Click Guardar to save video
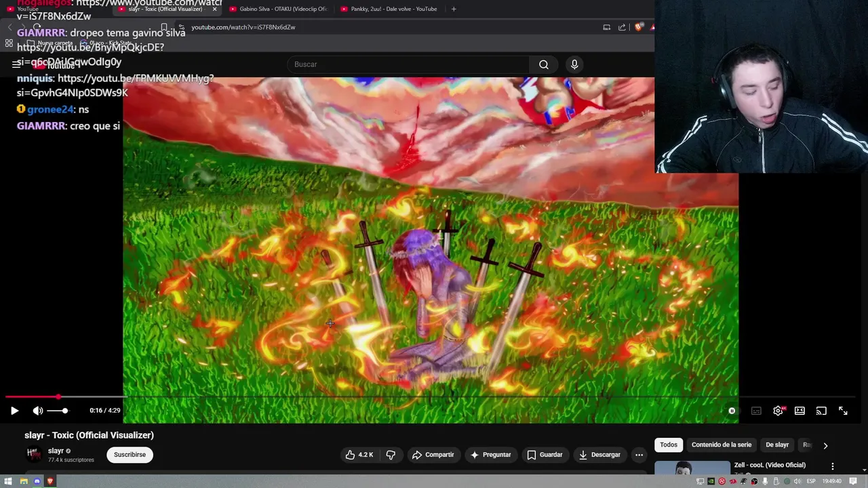The width and height of the screenshot is (868, 488). (545, 455)
